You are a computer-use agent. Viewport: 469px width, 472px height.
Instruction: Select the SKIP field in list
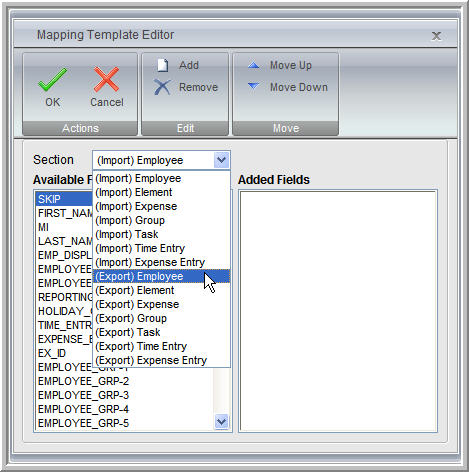click(64, 199)
